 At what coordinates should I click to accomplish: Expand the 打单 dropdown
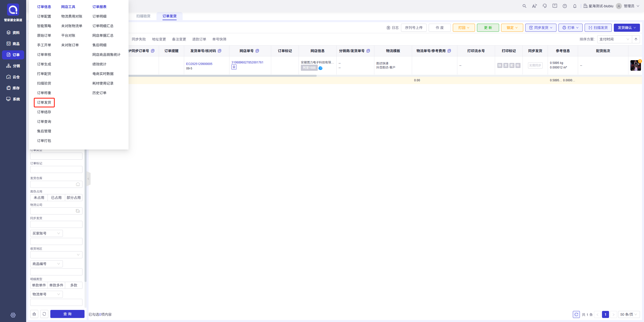[570, 28]
